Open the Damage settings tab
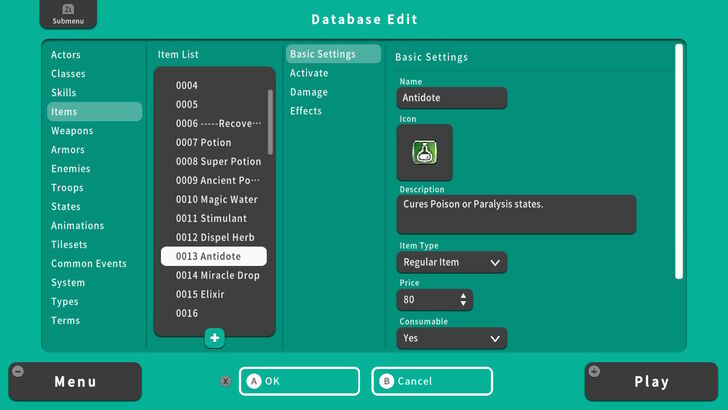The width and height of the screenshot is (728, 410). pos(309,92)
